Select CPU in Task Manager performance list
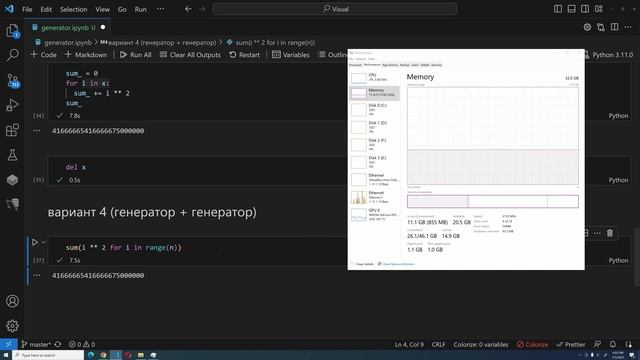This screenshot has width=640, height=360. (x=375, y=77)
